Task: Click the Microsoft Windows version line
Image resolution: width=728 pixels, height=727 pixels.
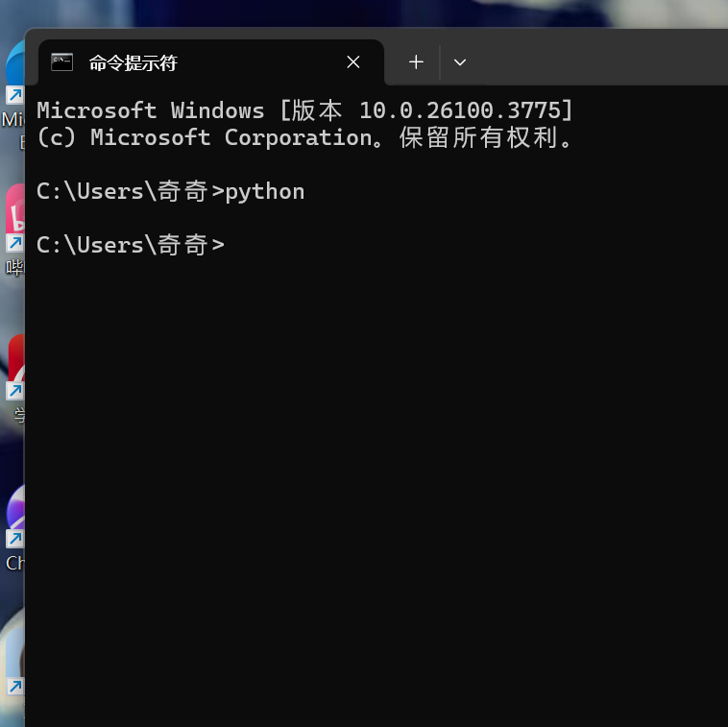Action: [x=305, y=110]
